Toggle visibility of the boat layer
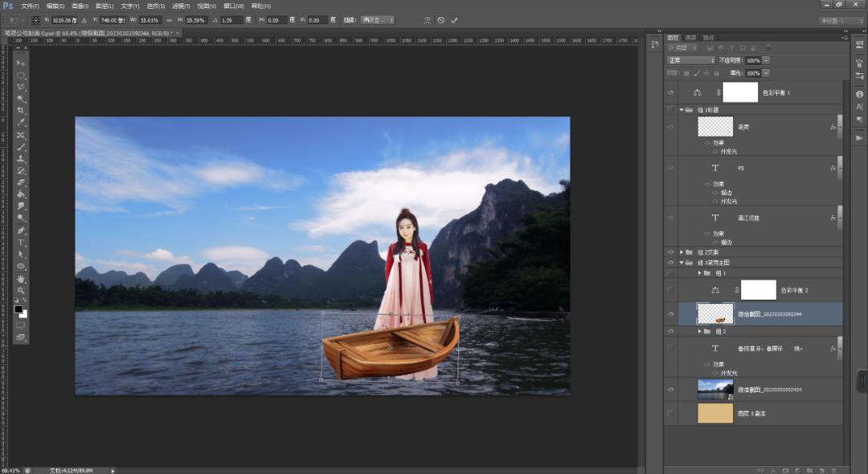This screenshot has width=868, height=474. point(670,314)
